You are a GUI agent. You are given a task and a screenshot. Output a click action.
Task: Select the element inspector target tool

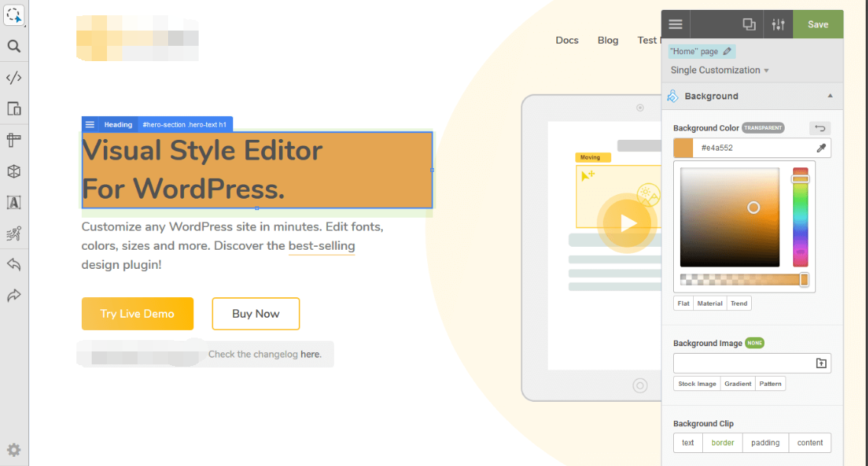14,15
